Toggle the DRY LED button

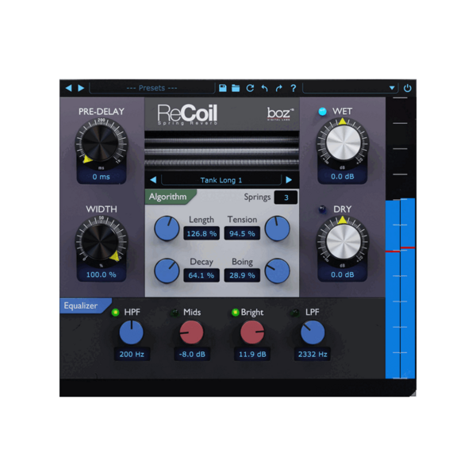pyautogui.click(x=322, y=209)
